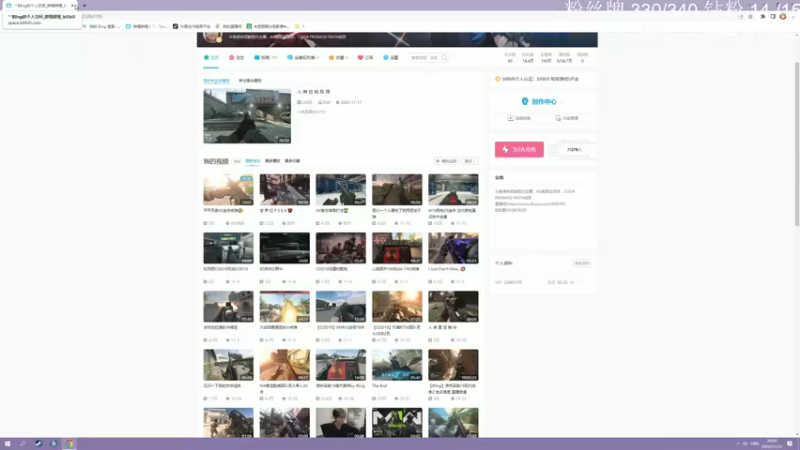The height and width of the screenshot is (450, 800).
Task: Sort my videos by 最新发布
Action: [x=253, y=161]
